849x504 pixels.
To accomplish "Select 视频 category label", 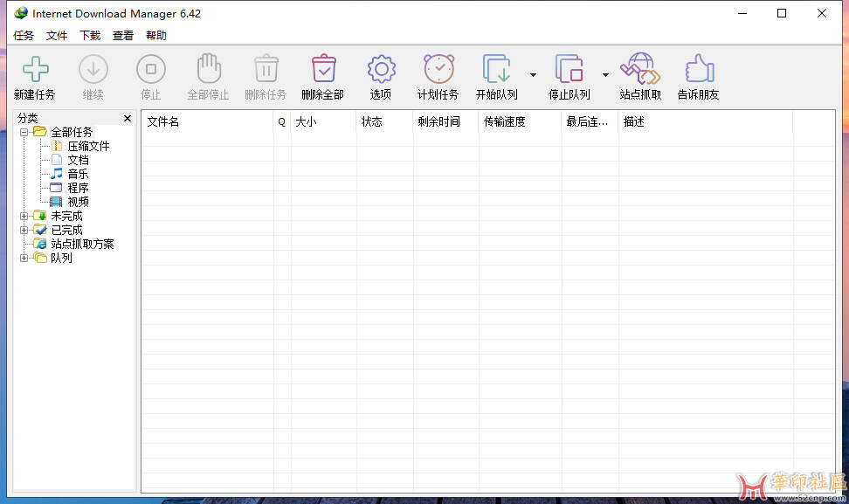I will [78, 202].
